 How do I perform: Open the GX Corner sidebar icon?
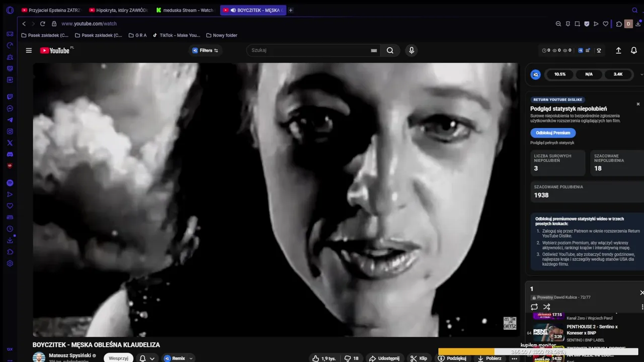[x=10, y=34]
